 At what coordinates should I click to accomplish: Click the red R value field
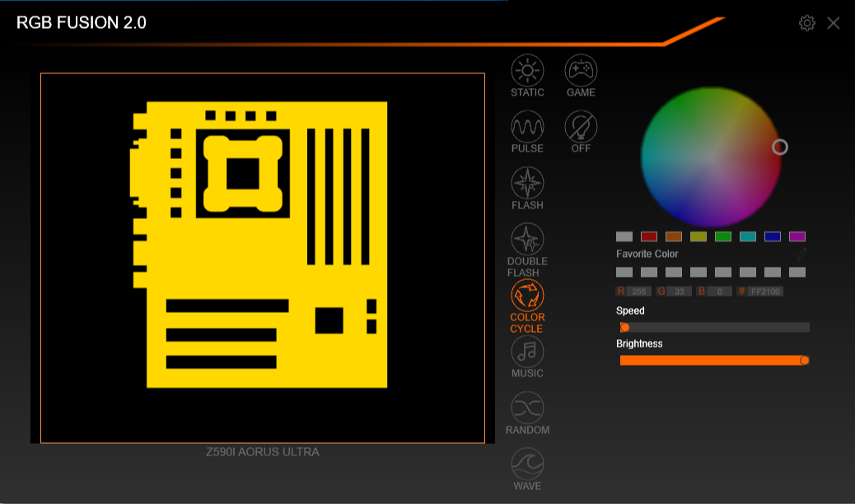[639, 292]
